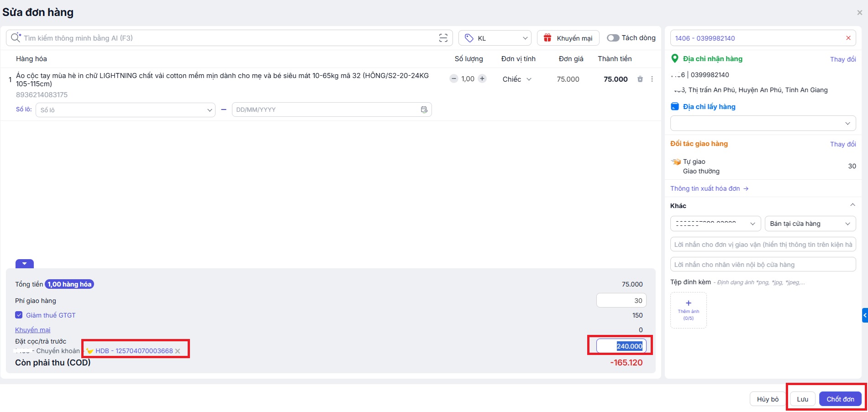Close the Sửa đơn hàng dialog
The width and height of the screenshot is (868, 412).
point(860,12)
